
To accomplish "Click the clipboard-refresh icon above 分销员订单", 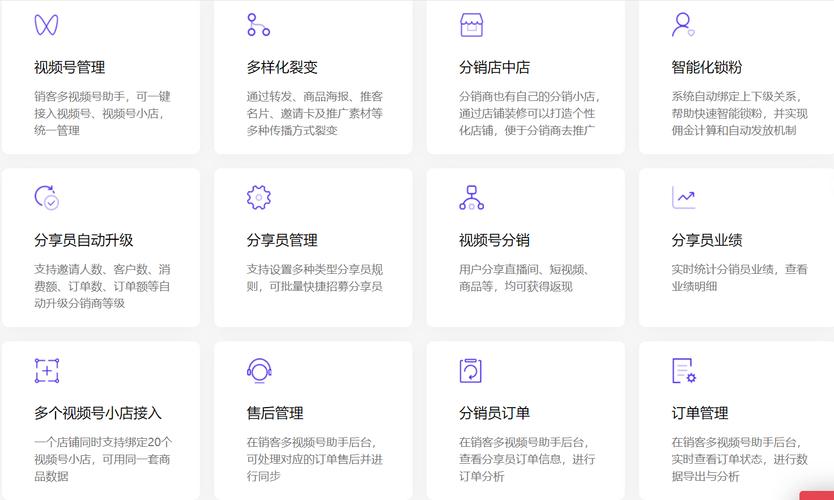I will [471, 371].
